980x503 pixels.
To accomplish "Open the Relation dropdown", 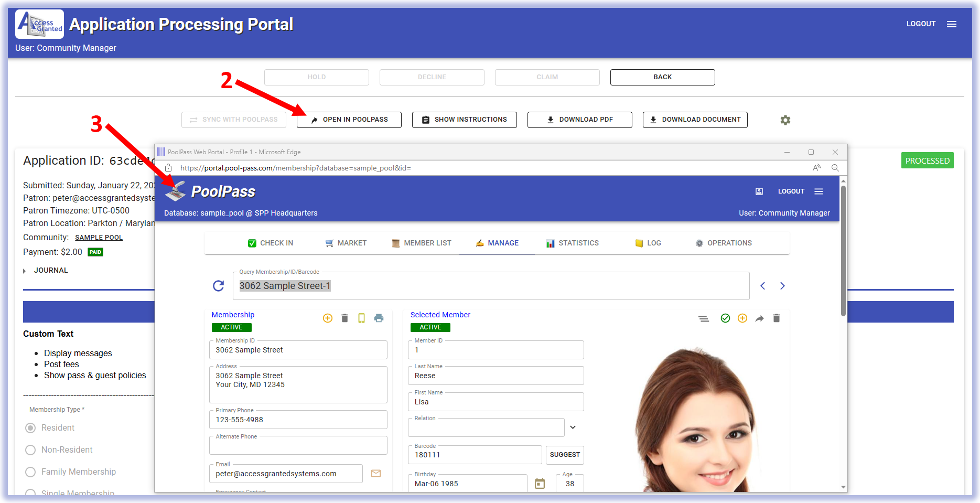I will (573, 427).
